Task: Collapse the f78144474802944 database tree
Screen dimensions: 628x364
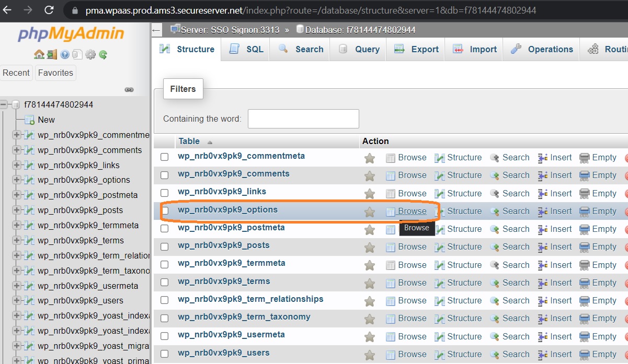Action: (x=4, y=104)
